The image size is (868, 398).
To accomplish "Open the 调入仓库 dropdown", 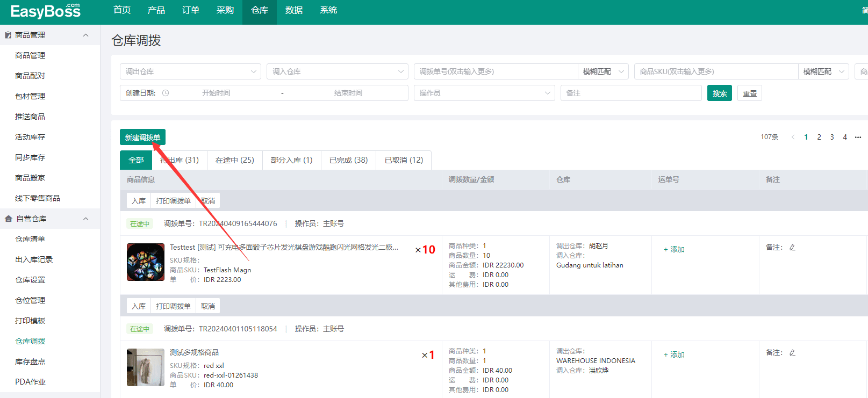I will (x=337, y=71).
